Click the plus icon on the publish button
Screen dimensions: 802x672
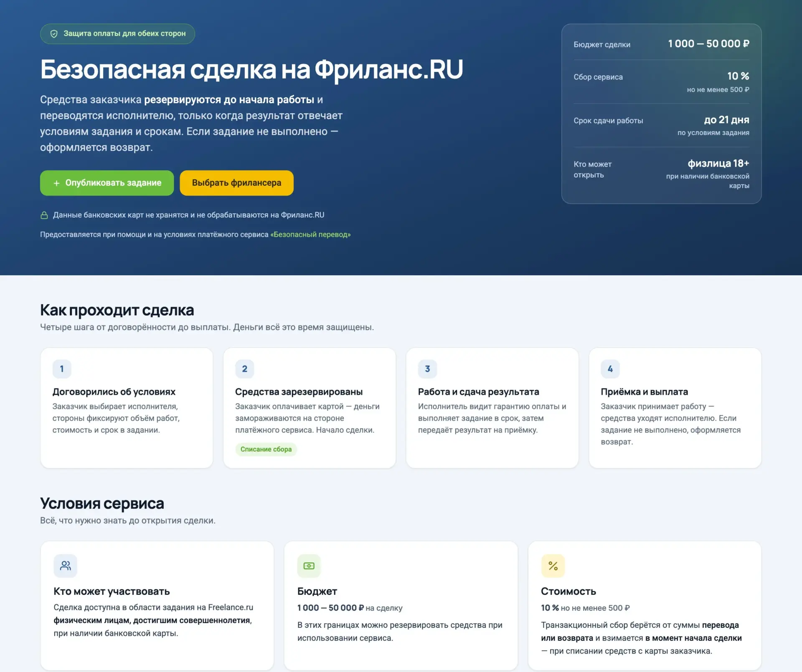[56, 183]
